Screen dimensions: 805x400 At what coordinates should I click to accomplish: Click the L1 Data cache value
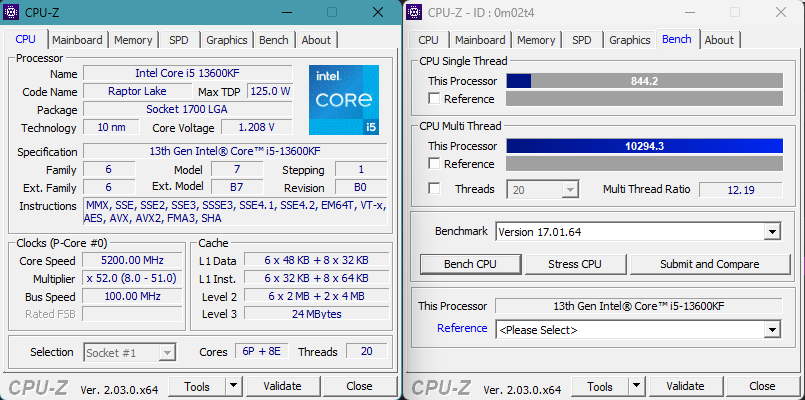[316, 260]
